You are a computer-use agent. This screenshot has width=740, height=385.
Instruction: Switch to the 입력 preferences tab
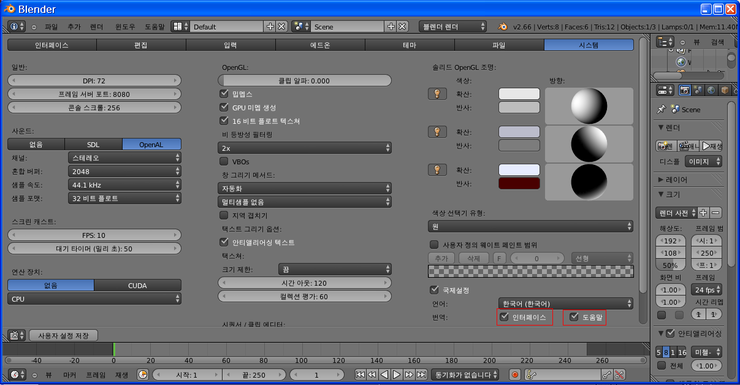coord(231,45)
